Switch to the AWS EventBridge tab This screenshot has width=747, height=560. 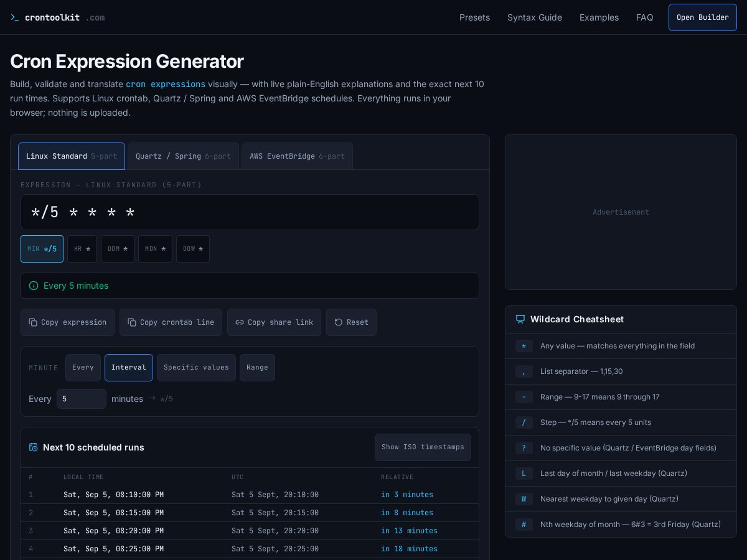[297, 156]
